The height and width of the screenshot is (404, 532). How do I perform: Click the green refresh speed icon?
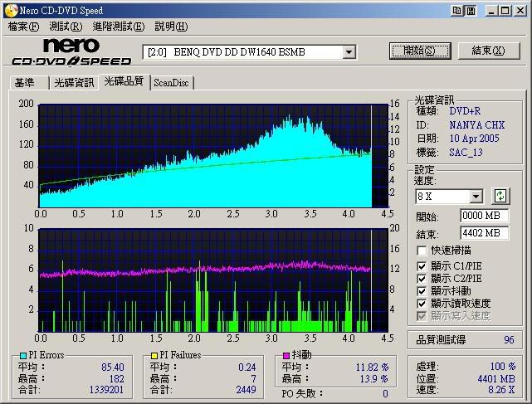point(500,196)
